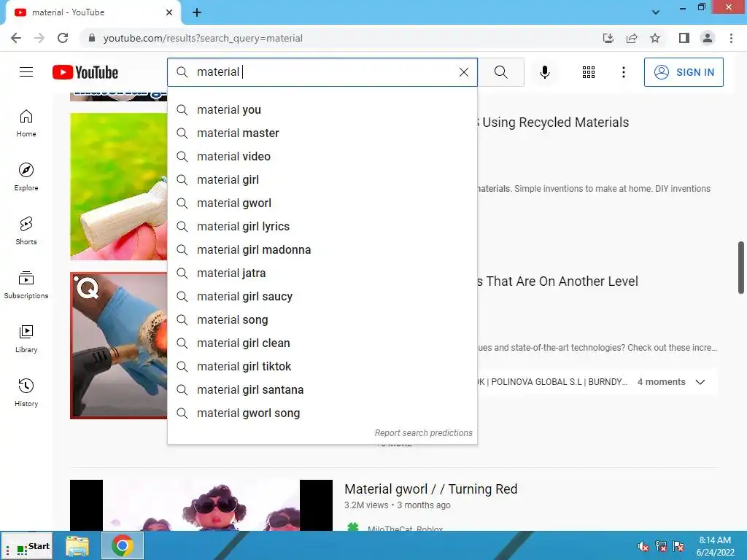
Task: Open the tab search dropdown arrow
Action: pyautogui.click(x=656, y=12)
